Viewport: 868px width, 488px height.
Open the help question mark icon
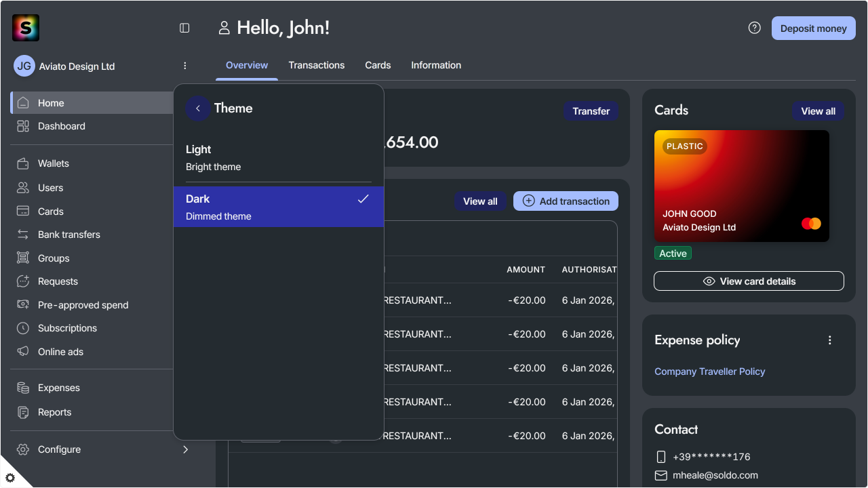(754, 28)
